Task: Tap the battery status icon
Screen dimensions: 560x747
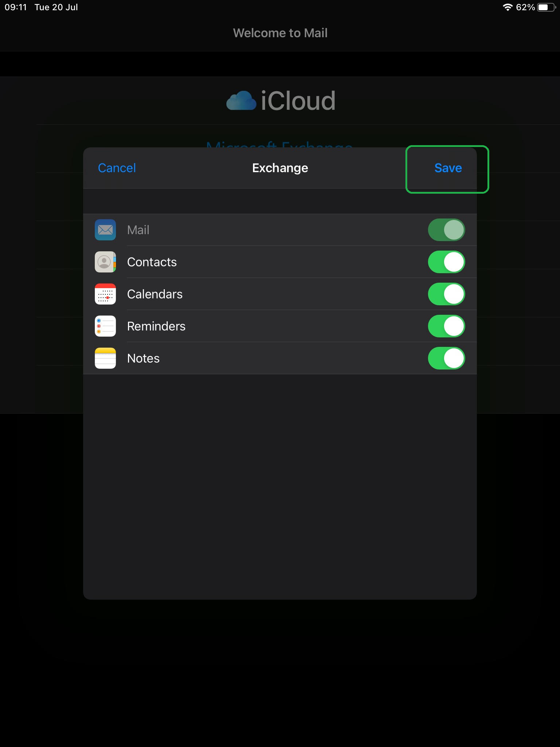Action: coord(547,7)
